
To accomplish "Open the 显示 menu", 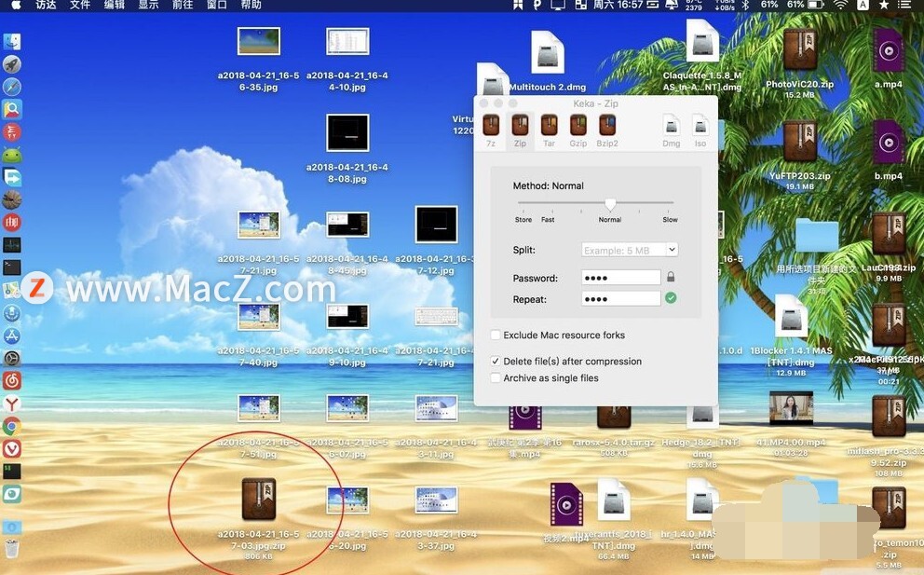I will click(x=148, y=5).
